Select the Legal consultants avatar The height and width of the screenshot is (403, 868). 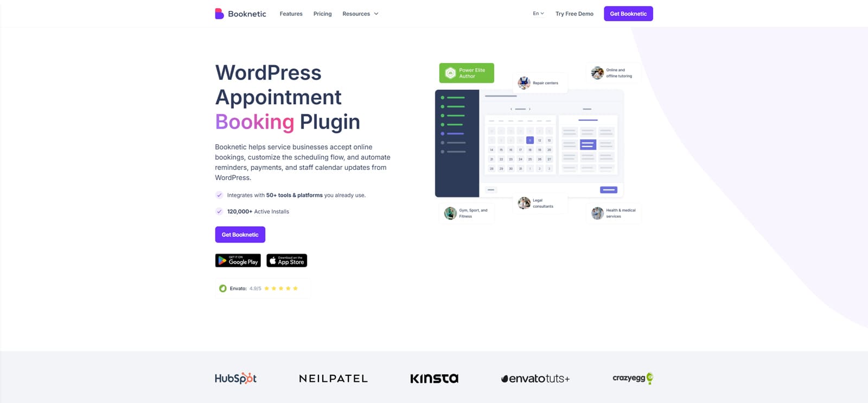(524, 203)
